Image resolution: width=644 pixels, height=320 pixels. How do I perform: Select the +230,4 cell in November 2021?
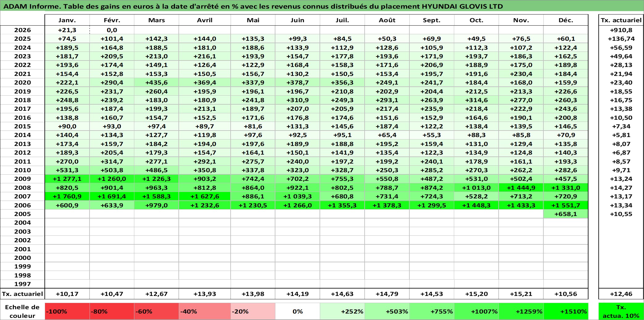tap(521, 74)
